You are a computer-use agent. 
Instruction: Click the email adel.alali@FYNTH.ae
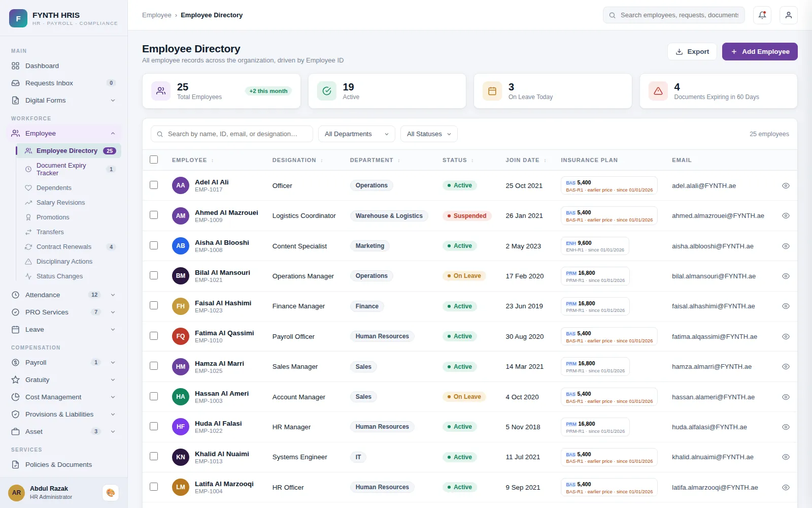pyautogui.click(x=704, y=186)
